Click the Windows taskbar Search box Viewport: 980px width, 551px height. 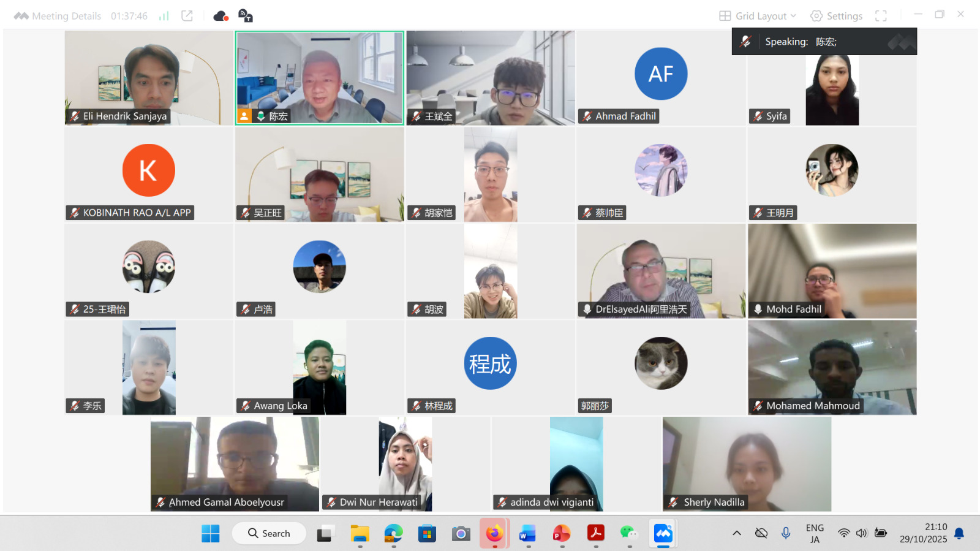[x=269, y=533]
